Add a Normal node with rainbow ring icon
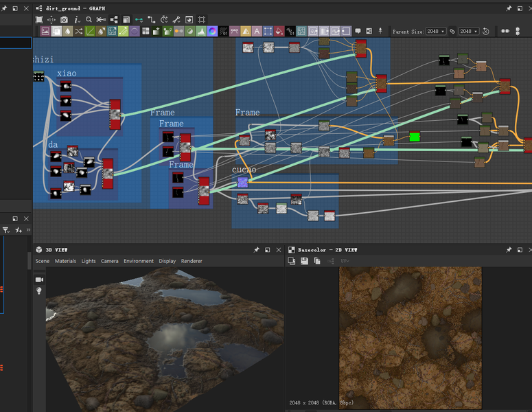The width and height of the screenshot is (532, 412). (212, 32)
